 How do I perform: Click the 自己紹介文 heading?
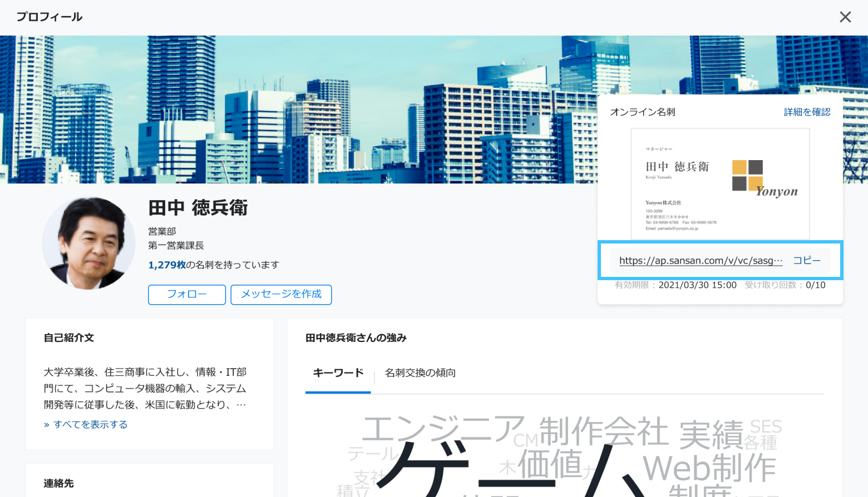click(69, 338)
